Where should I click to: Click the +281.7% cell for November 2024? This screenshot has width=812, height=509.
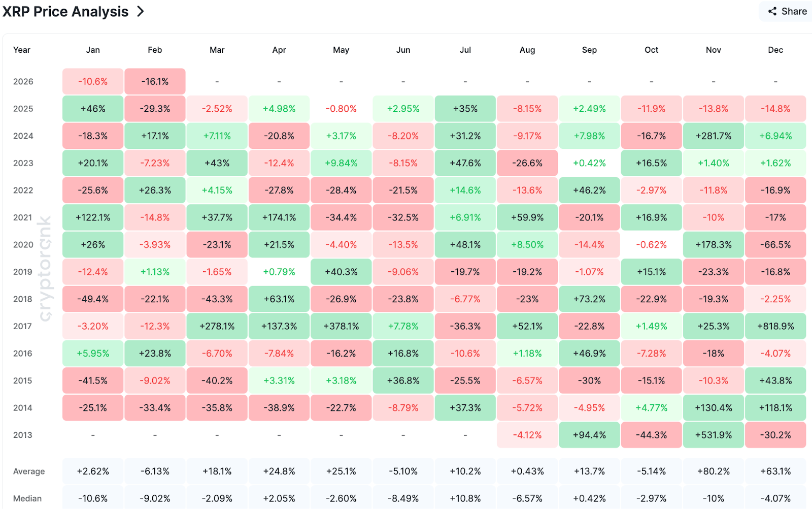713,136
